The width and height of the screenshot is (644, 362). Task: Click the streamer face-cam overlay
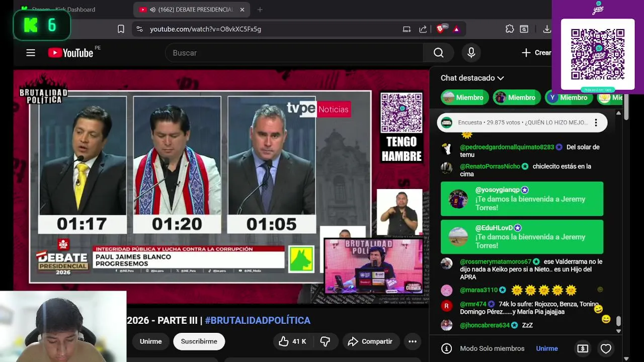point(63,326)
